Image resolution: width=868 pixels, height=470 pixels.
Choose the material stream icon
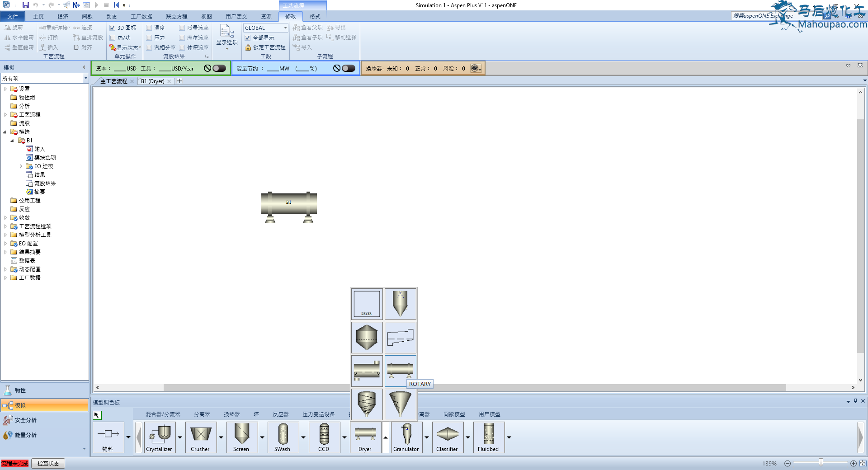108,437
